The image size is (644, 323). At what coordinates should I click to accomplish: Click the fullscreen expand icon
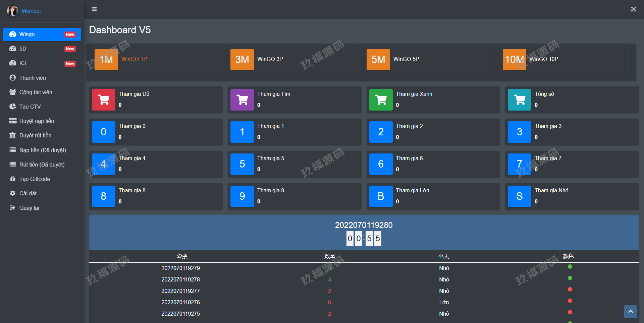click(x=633, y=9)
